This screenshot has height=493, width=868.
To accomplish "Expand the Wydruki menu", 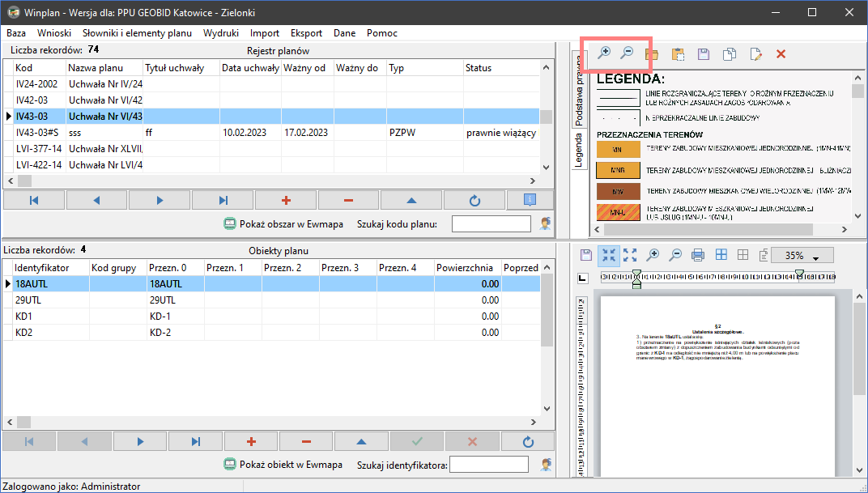I will tap(221, 33).
